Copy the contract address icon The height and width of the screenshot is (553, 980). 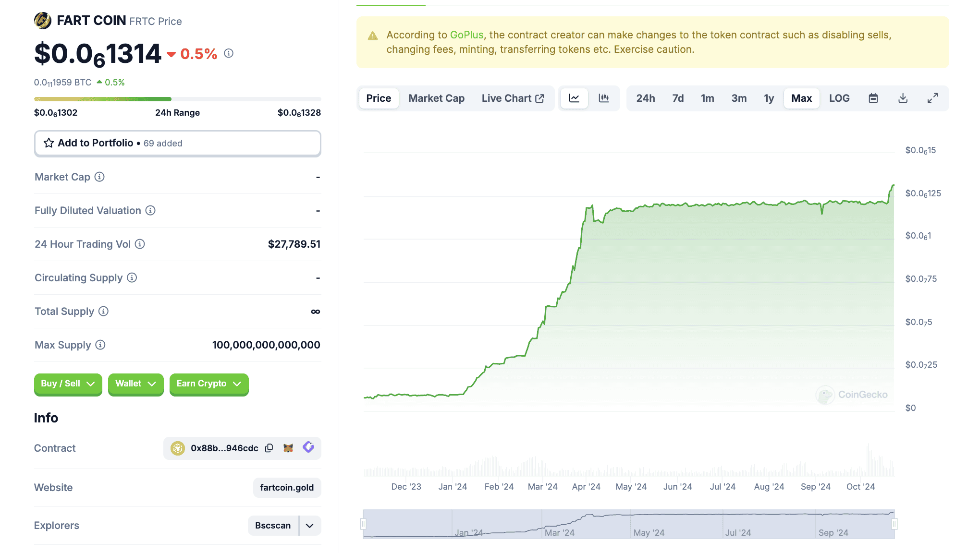(269, 448)
